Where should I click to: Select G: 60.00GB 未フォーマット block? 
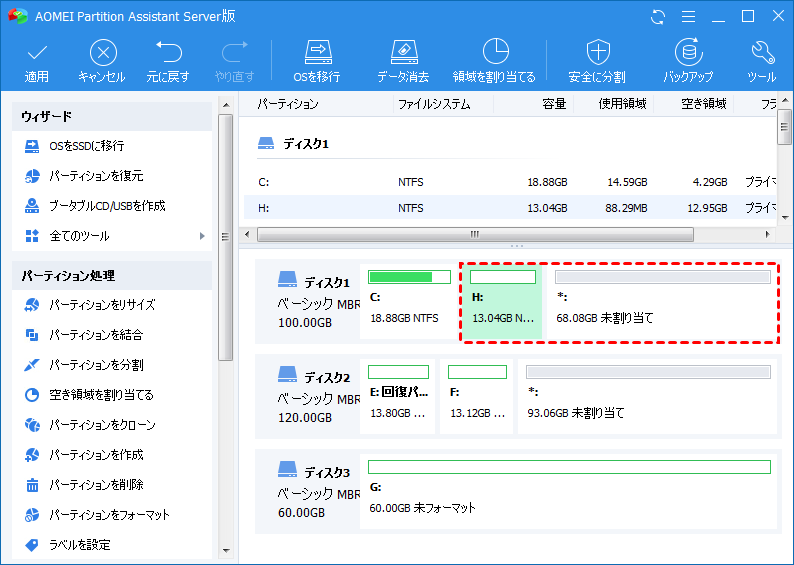click(569, 492)
